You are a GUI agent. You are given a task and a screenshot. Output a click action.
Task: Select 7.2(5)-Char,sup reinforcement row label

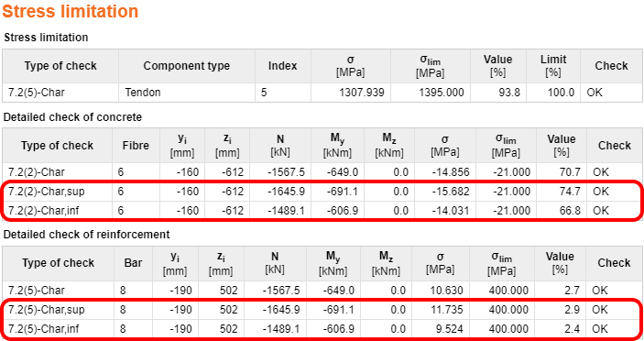pos(47,309)
